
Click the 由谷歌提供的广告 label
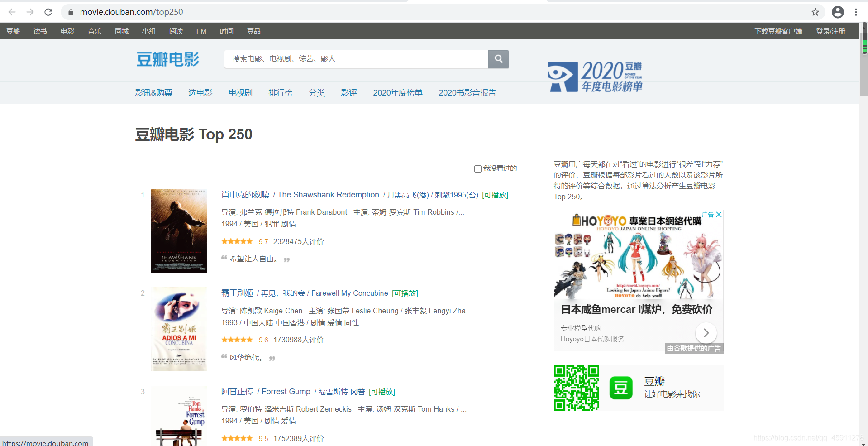[694, 349]
